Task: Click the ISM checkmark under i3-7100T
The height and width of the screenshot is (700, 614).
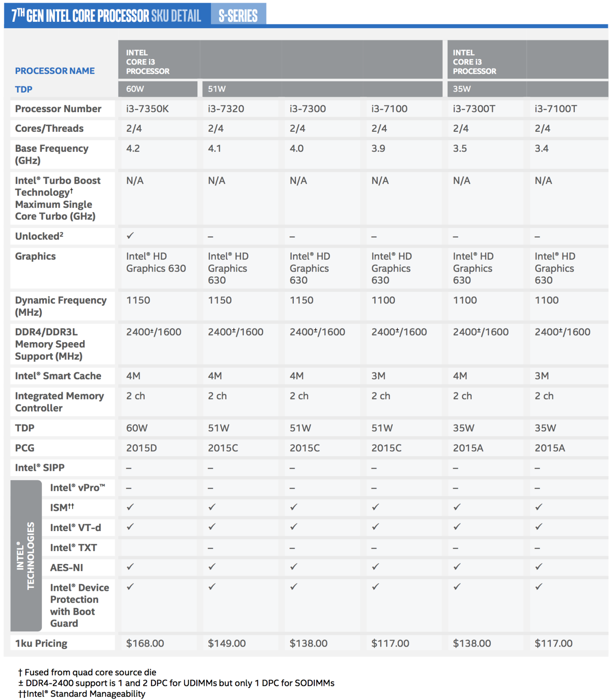Action: point(539,507)
